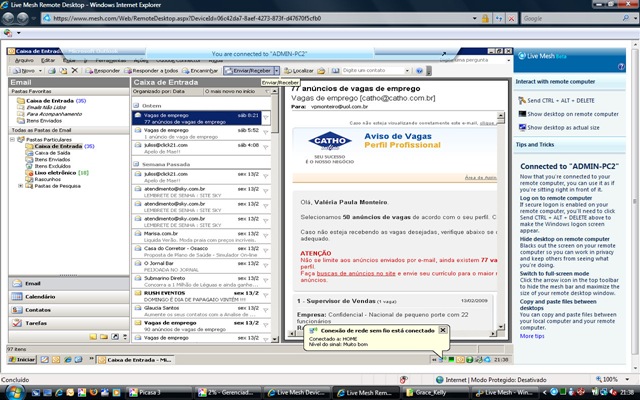Collapse the Pastas Particulares tree node
Screen dimensions: 640x400
point(13,139)
